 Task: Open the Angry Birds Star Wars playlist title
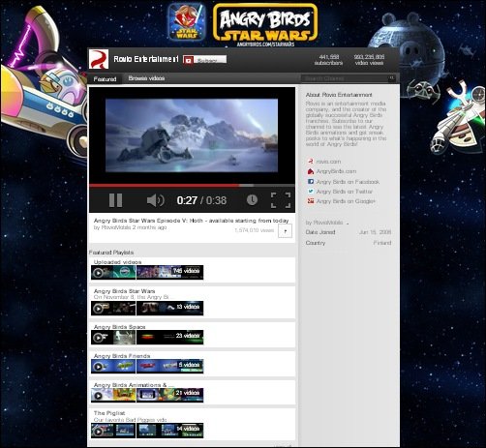pyautogui.click(x=124, y=291)
